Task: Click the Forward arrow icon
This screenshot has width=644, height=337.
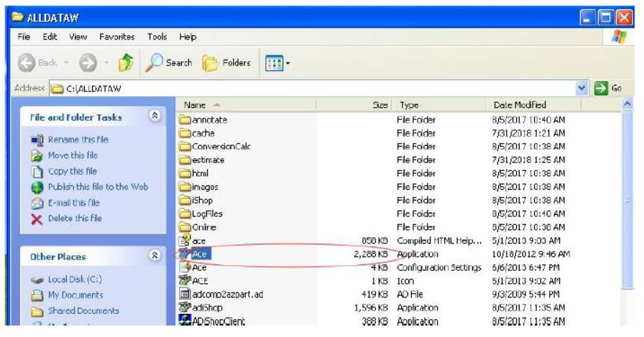Action: pyautogui.click(x=88, y=63)
